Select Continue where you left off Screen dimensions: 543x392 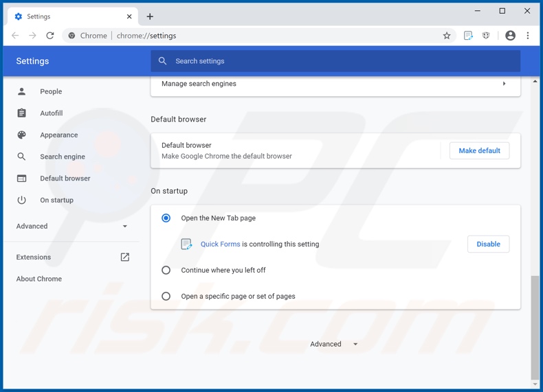(x=166, y=270)
